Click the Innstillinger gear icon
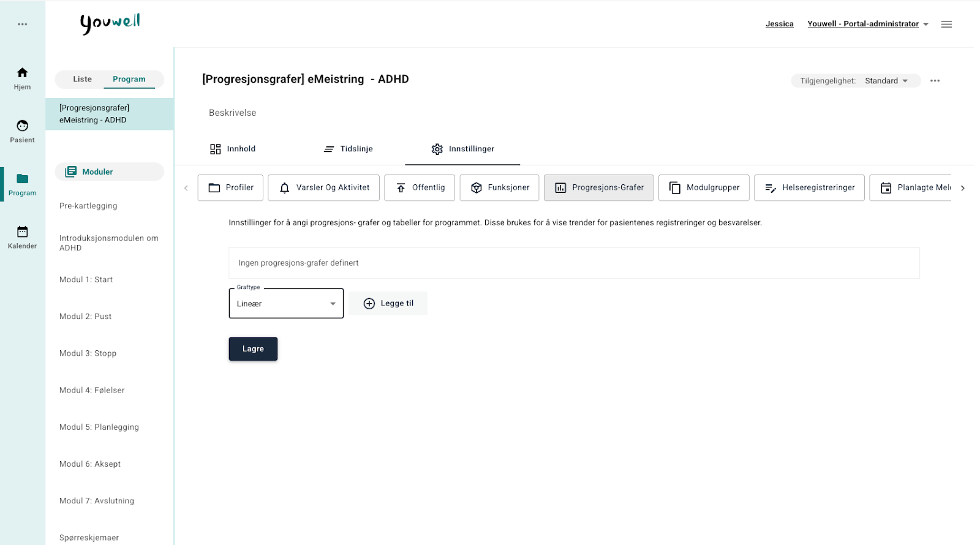The height and width of the screenshot is (545, 980). (437, 149)
